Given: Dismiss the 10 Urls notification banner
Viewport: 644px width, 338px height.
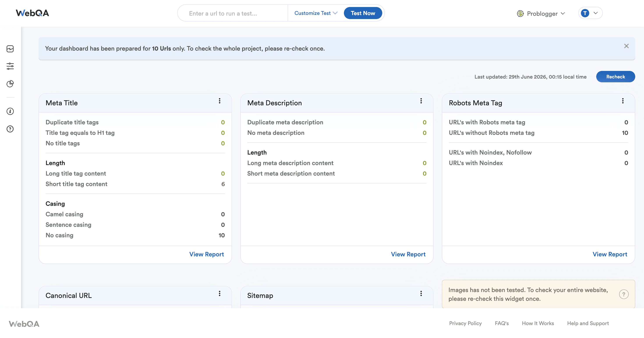Looking at the screenshot, I should pyautogui.click(x=626, y=46).
